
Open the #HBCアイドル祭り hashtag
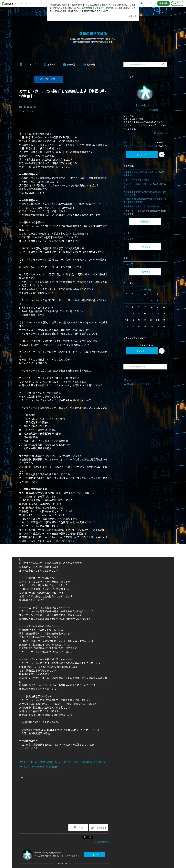(69, 762)
